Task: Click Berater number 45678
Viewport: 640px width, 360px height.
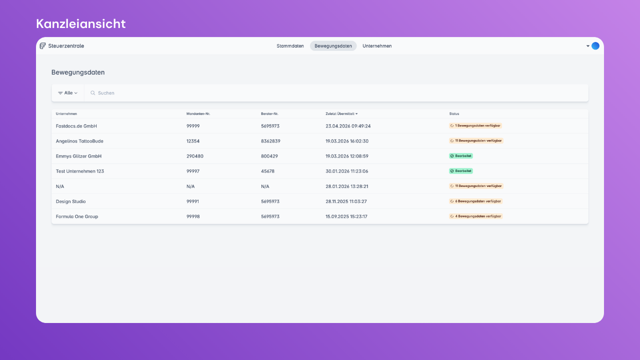Action: (268, 171)
